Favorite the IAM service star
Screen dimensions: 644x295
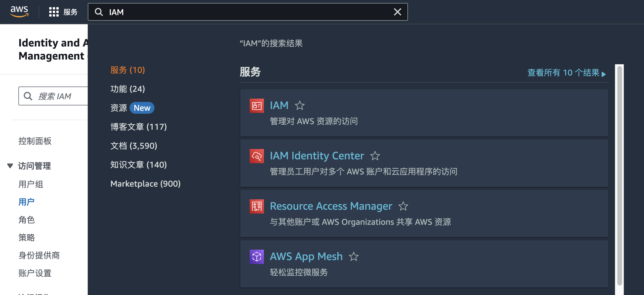click(300, 105)
